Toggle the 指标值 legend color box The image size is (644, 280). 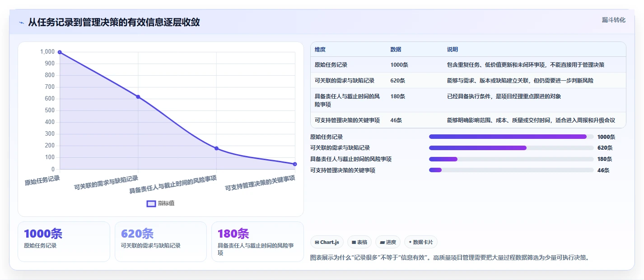[151, 203]
